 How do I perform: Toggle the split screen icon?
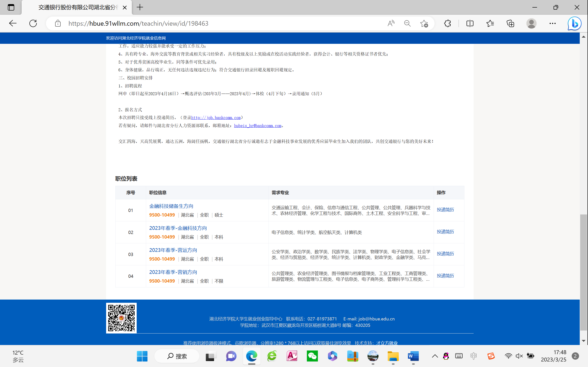(470, 24)
